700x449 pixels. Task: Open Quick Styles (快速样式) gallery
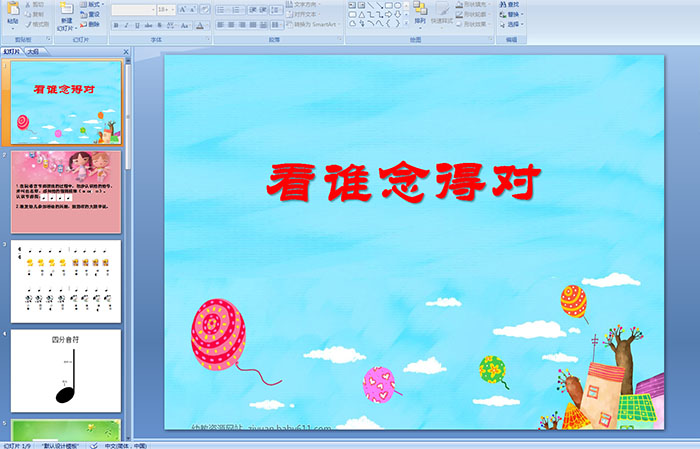pos(442,14)
